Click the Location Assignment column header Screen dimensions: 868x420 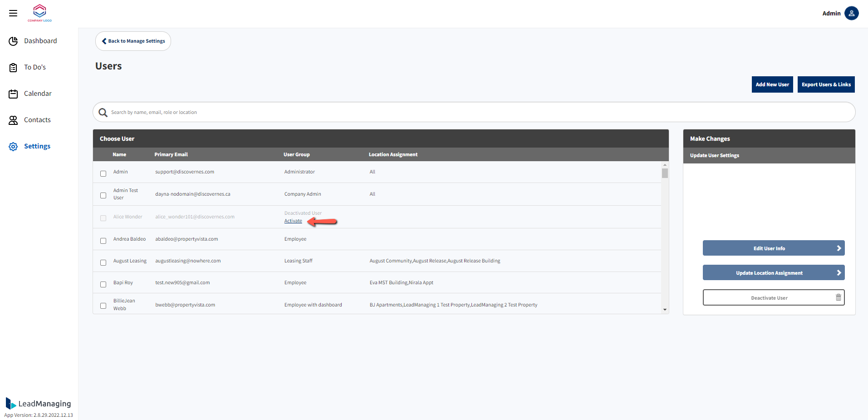[393, 154]
